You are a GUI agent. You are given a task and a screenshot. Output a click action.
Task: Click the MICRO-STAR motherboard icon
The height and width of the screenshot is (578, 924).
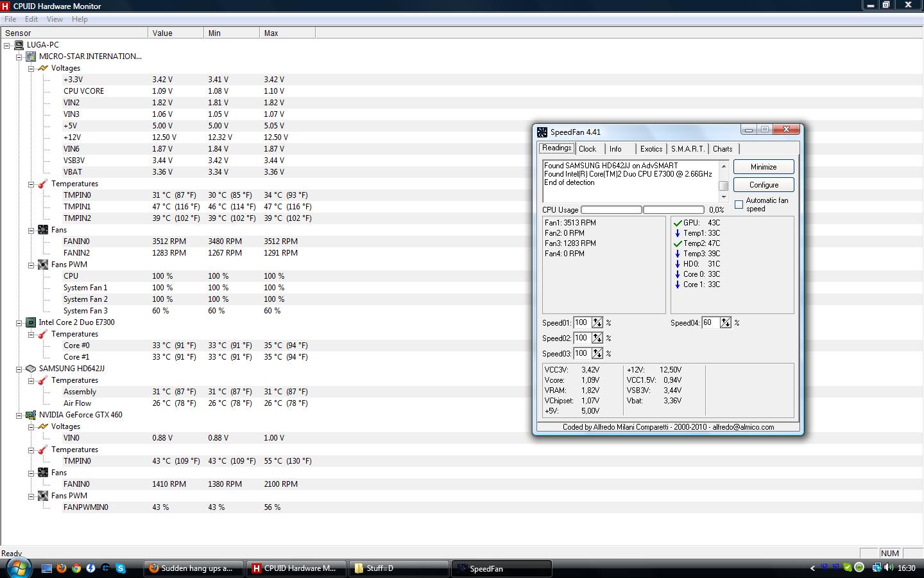tap(31, 57)
